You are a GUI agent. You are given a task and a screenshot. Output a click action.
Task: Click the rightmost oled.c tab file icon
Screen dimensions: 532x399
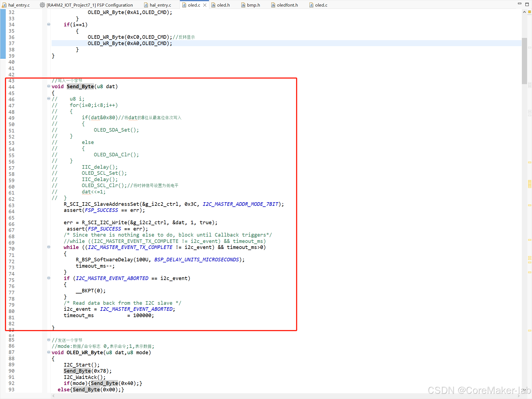(x=311, y=5)
